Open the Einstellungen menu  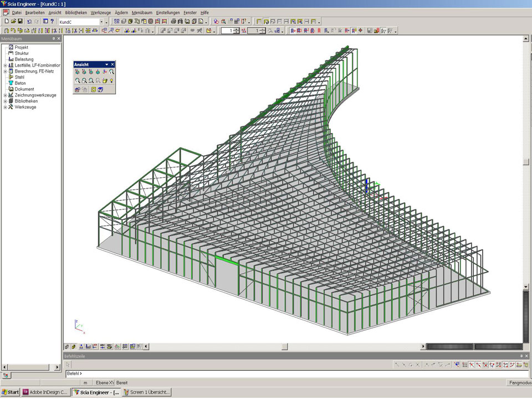168,12
